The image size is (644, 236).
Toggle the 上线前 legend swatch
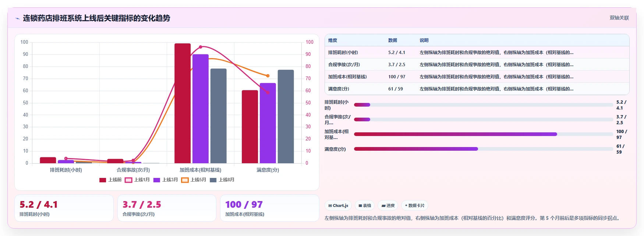pos(103,180)
